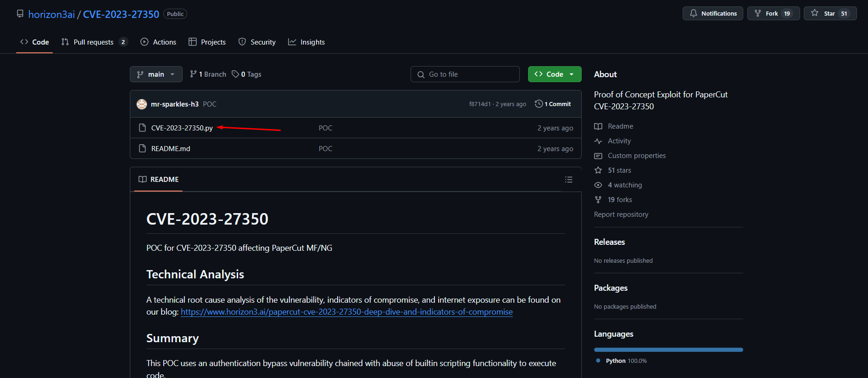Click the tag icon beside 0 Tags
Viewport: 868px width, 378px height.
coord(235,74)
